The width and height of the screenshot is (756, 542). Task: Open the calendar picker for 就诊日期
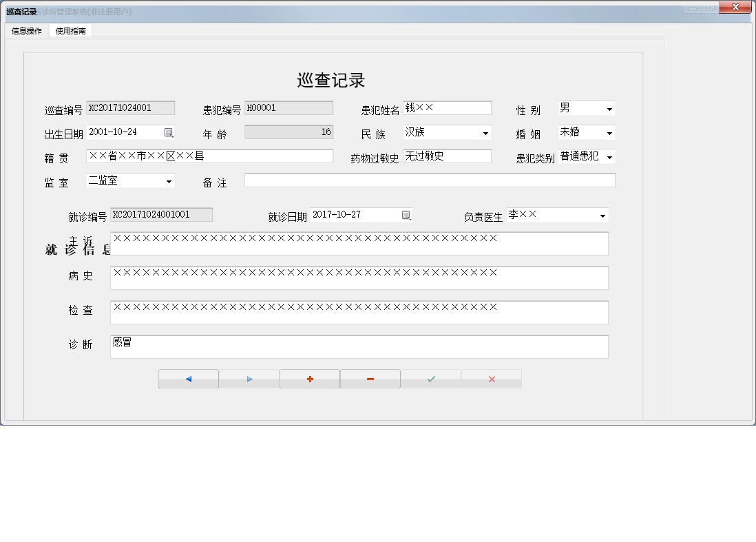407,215
